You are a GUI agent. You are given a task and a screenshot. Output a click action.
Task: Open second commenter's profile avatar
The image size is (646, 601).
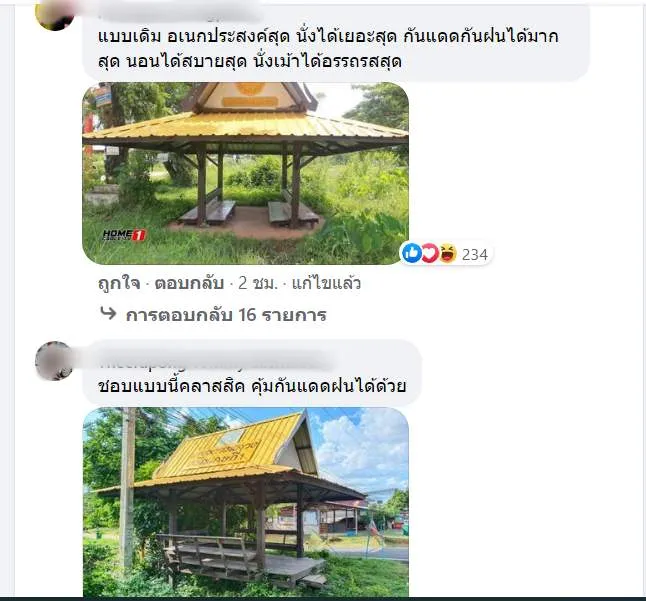pos(54,361)
